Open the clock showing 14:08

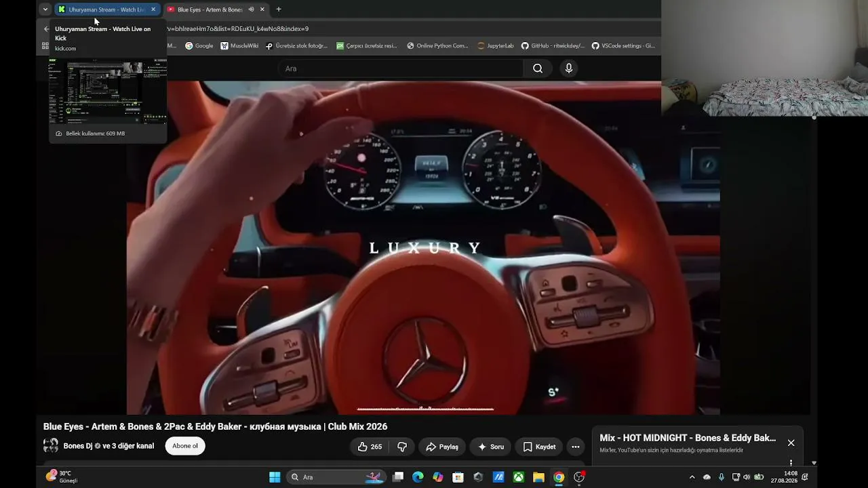[784, 477]
